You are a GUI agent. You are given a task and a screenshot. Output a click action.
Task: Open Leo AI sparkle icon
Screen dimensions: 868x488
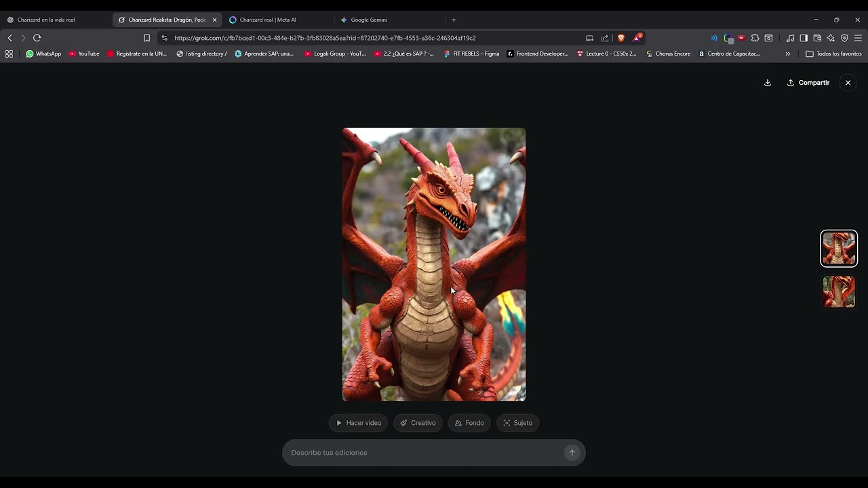point(831,38)
